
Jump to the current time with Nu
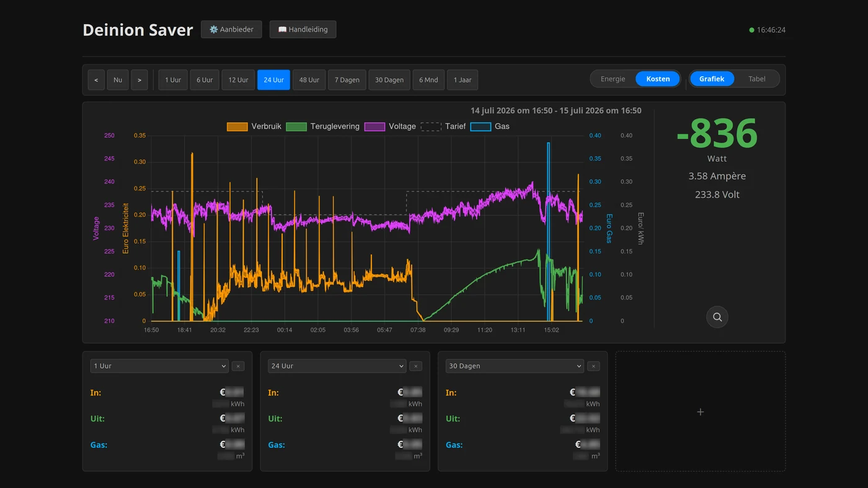[x=118, y=80]
